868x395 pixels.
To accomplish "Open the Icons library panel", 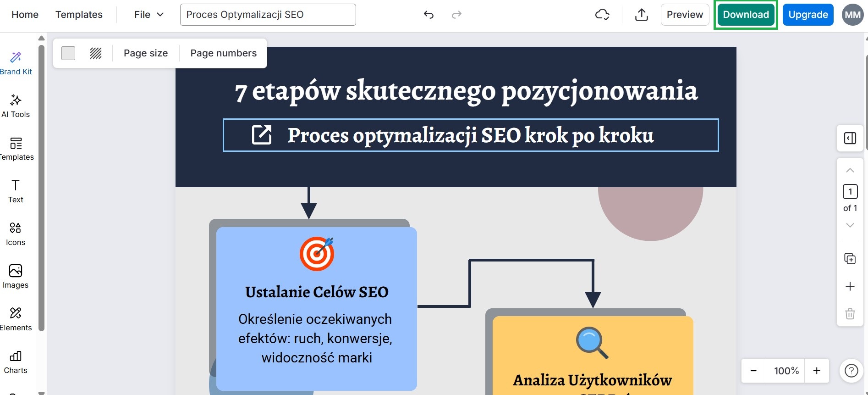I will coord(16,234).
